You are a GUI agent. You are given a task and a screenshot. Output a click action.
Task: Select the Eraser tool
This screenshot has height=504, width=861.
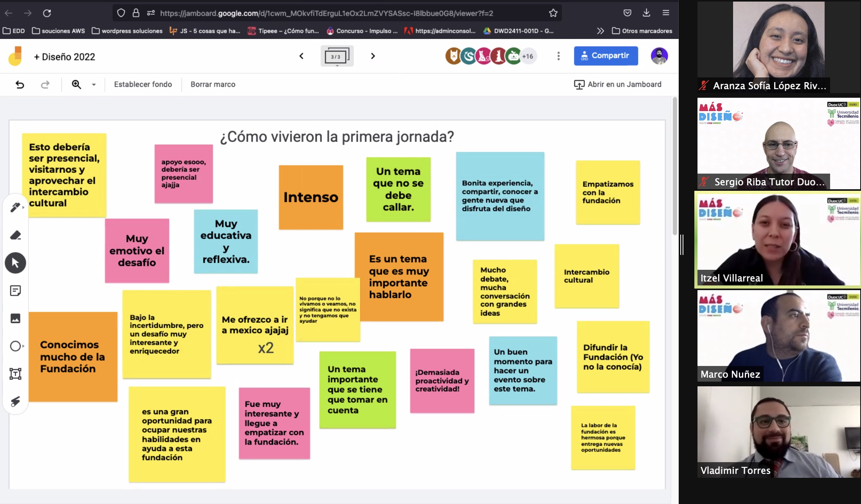(x=16, y=235)
